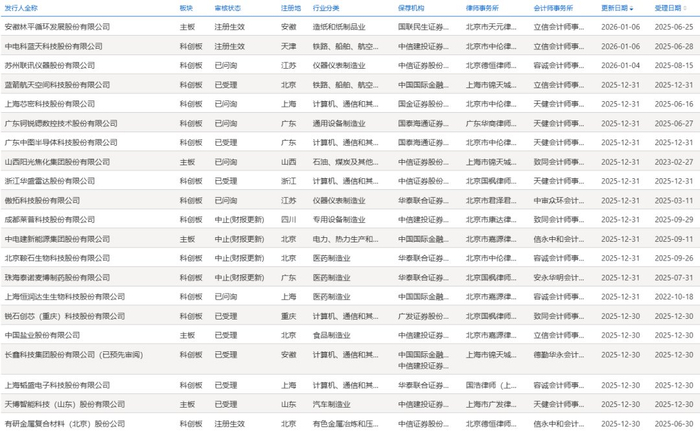Image resolution: width=700 pixels, height=431 pixels.
Task: Select 山东 registration cell
Action: pyautogui.click(x=288, y=405)
